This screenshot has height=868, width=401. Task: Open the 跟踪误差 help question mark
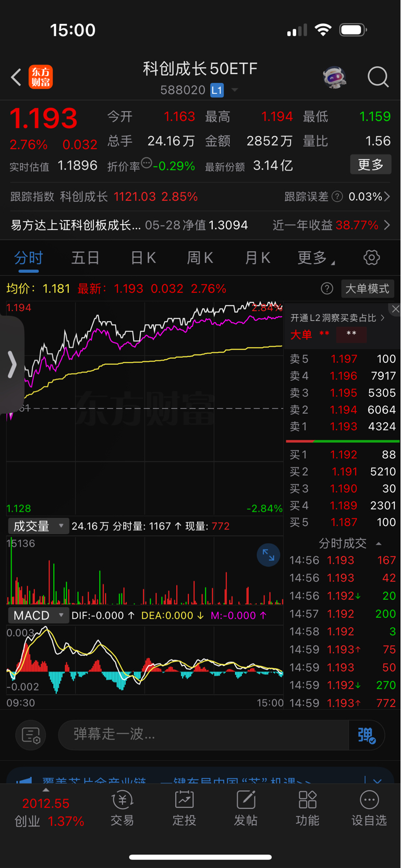(x=337, y=197)
